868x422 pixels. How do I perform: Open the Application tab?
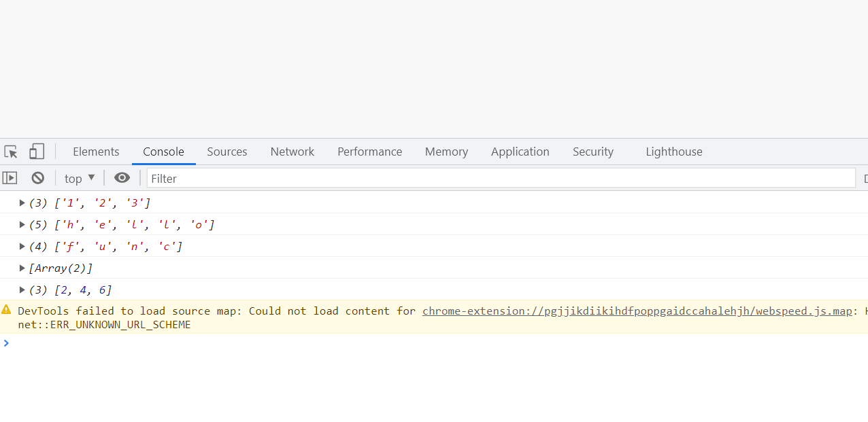pos(520,152)
